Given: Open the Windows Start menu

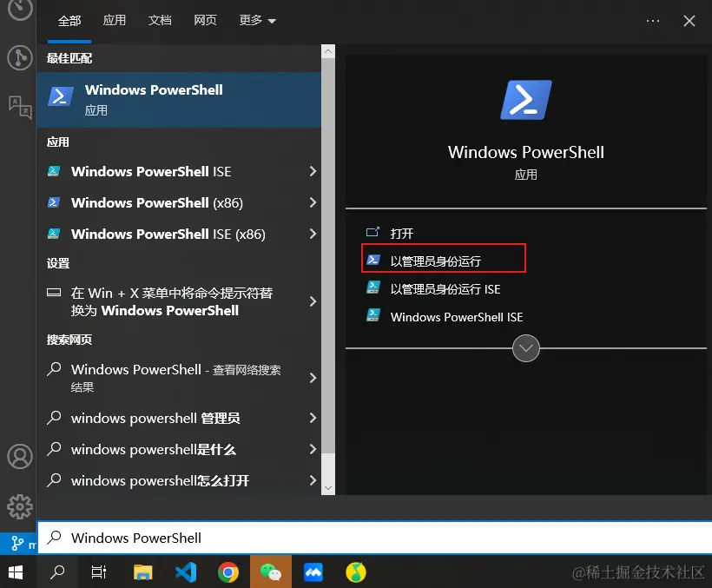Looking at the screenshot, I should [x=16, y=572].
